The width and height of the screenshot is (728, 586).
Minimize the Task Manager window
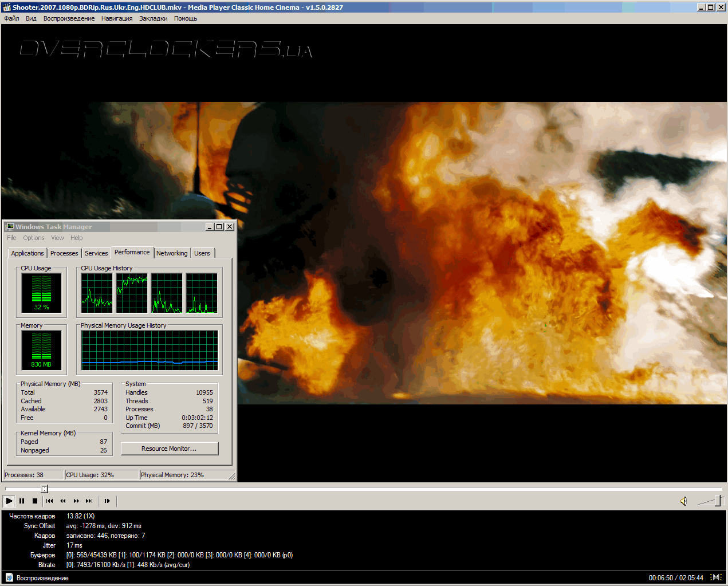tap(210, 227)
